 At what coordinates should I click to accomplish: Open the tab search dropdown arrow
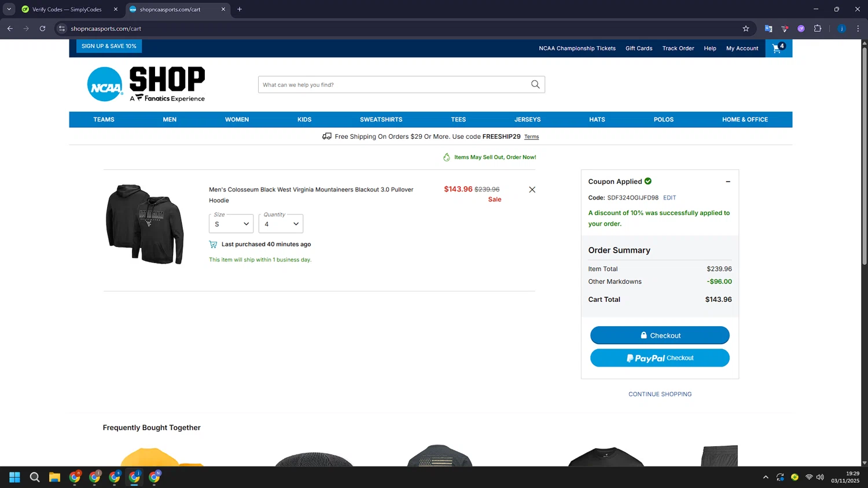[x=9, y=9]
